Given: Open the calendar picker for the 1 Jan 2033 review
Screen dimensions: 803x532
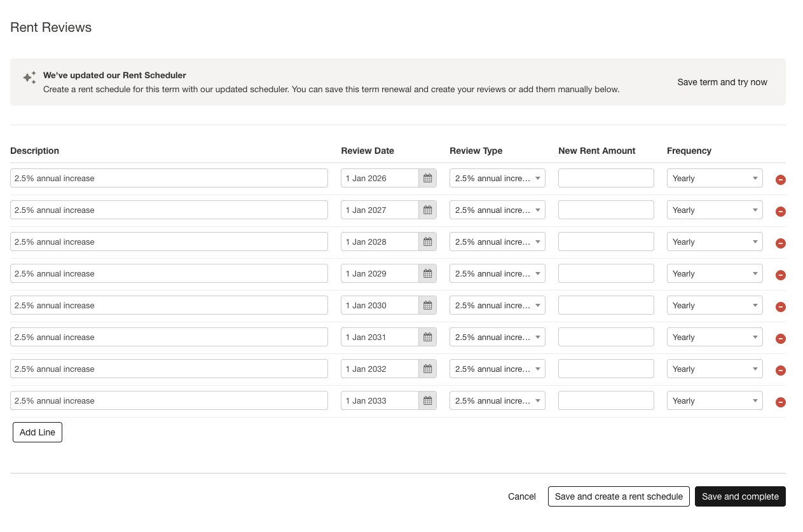Looking at the screenshot, I should click(x=428, y=400).
